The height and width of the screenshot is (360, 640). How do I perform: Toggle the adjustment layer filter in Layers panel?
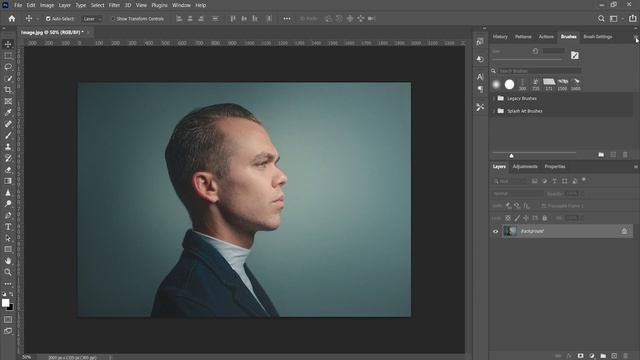click(544, 181)
